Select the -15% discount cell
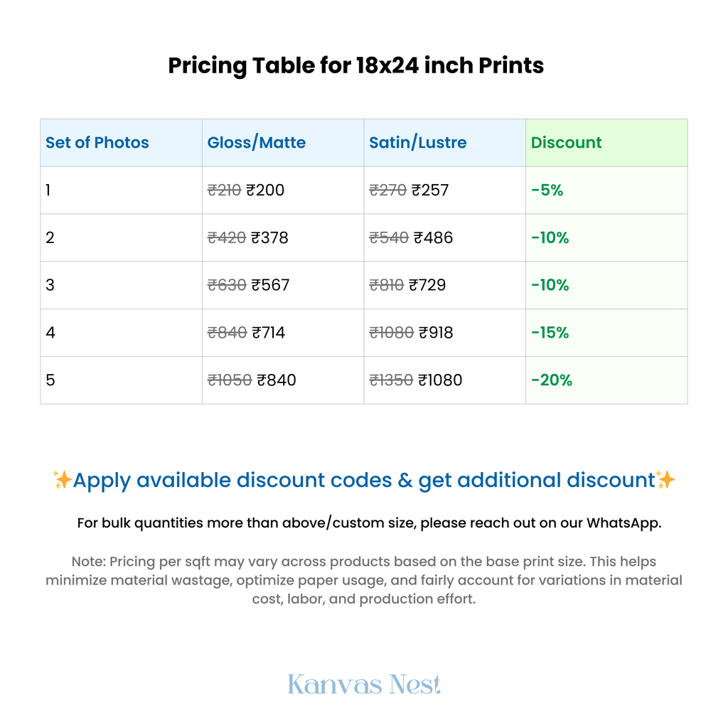The width and height of the screenshot is (728, 728). (x=550, y=333)
